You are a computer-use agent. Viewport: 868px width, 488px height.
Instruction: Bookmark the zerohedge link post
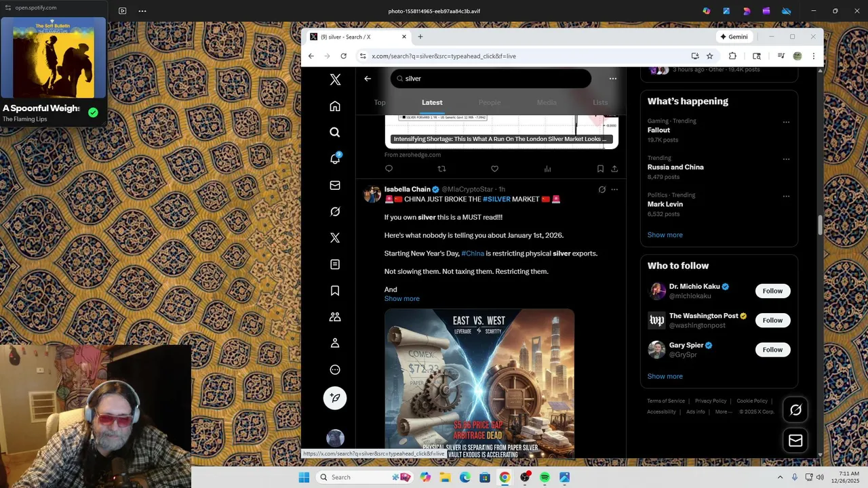[600, 169]
